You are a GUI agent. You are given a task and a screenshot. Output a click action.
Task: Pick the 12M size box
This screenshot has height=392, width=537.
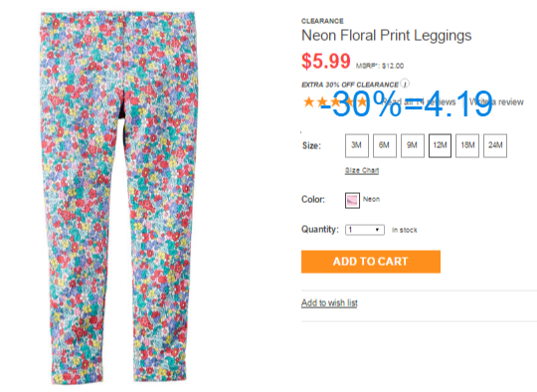click(x=441, y=145)
